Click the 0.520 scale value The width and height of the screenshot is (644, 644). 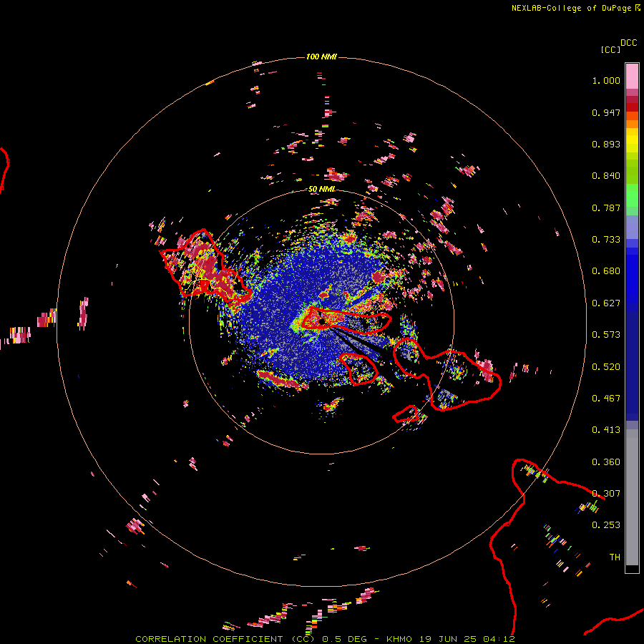(x=606, y=367)
